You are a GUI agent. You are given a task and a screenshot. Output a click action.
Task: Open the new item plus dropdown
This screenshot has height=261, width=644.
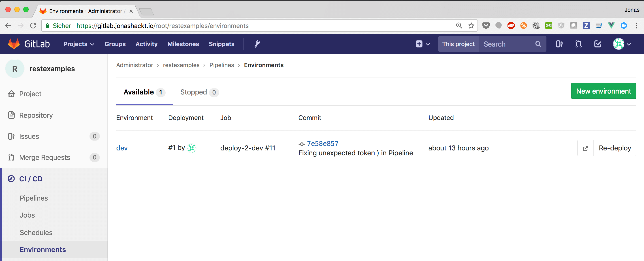click(x=422, y=44)
